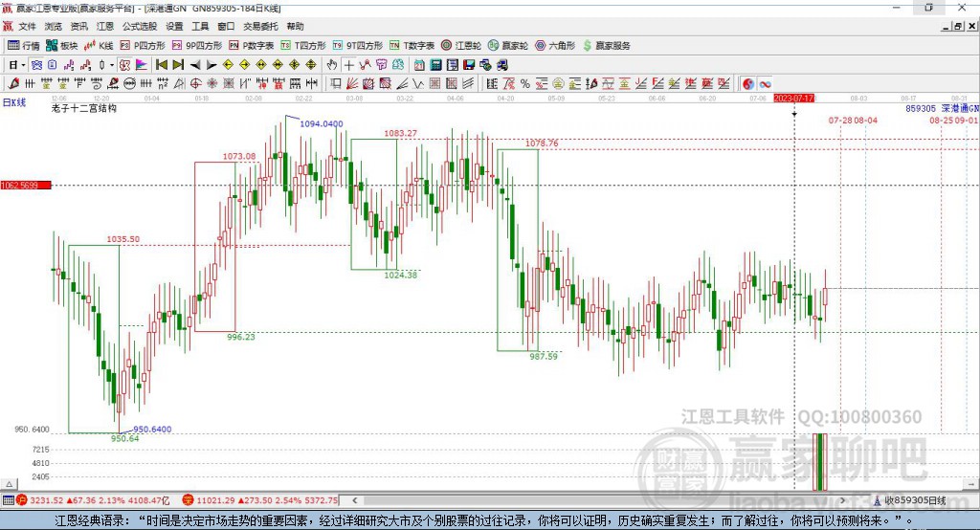Select the percent sign tool
The width and height of the screenshot is (980, 530).
pos(525,84)
